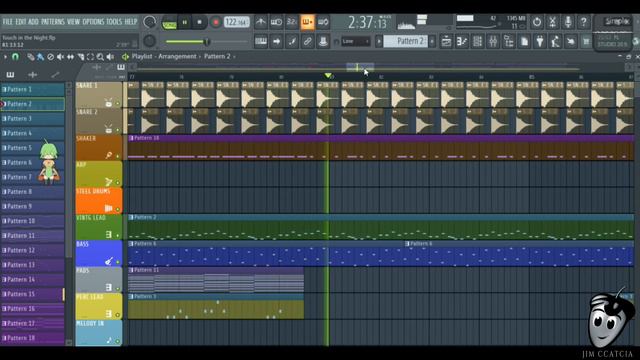This screenshot has width=640, height=360.
Task: Toggle the metronome icon
Action: [261, 22]
